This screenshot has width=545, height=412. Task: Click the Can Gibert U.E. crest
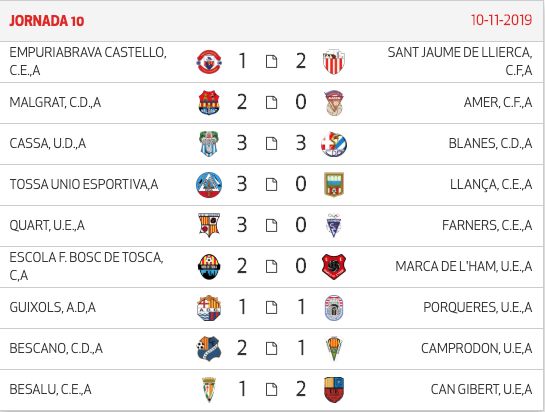point(334,390)
